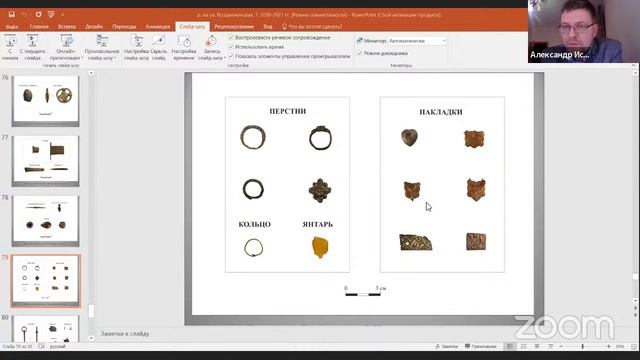Click Zoom participant video of Александр

584,31
